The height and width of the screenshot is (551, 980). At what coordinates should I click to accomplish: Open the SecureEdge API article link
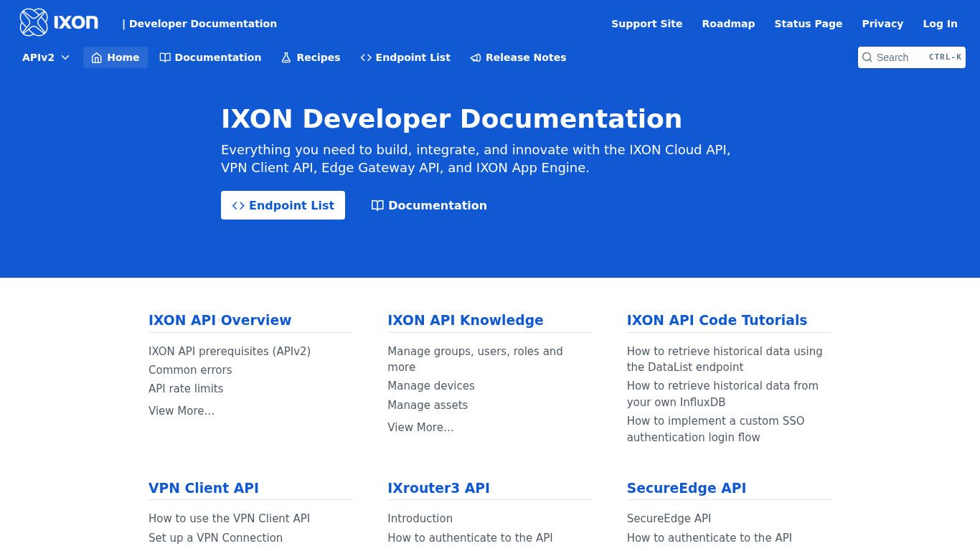point(669,519)
